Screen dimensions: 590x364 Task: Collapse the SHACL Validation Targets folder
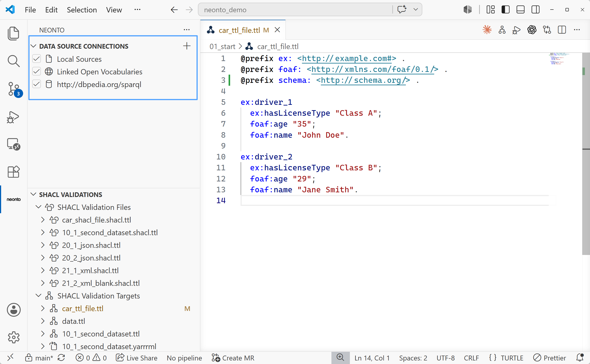pyautogui.click(x=38, y=296)
